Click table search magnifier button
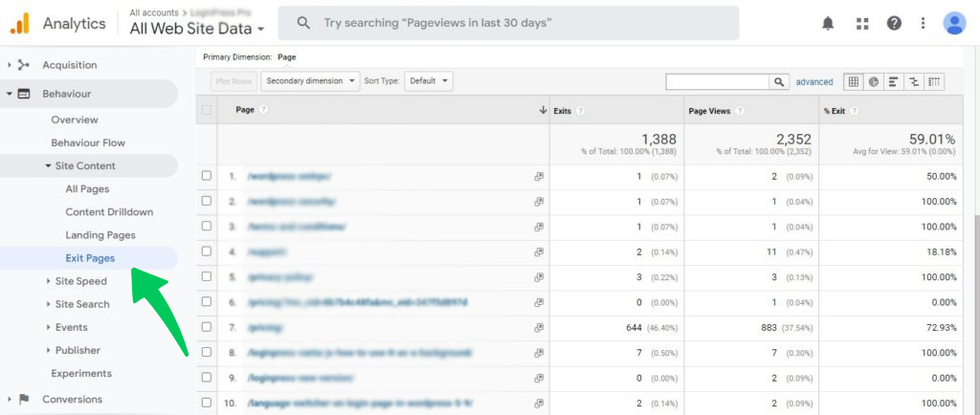Screen dimensions: 980x415 (x=779, y=81)
